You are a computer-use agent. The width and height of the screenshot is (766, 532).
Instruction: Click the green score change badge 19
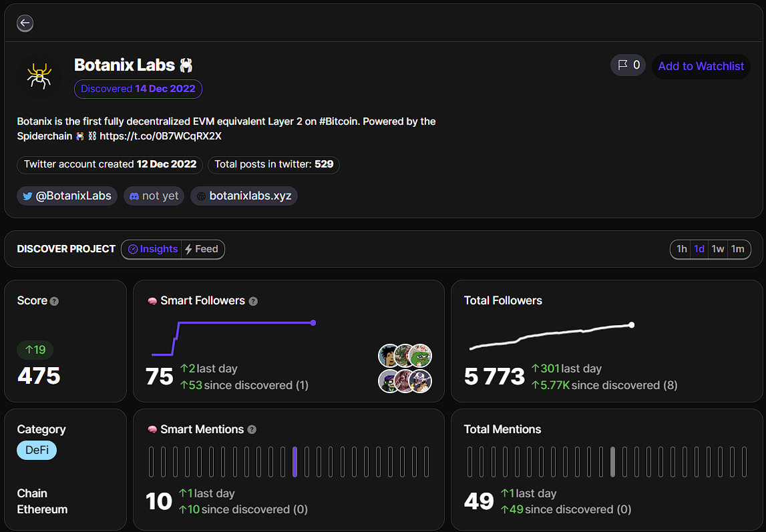[35, 350]
